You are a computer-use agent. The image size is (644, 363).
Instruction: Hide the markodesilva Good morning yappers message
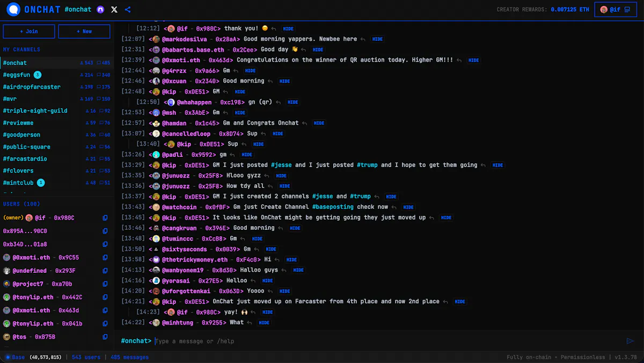(378, 39)
